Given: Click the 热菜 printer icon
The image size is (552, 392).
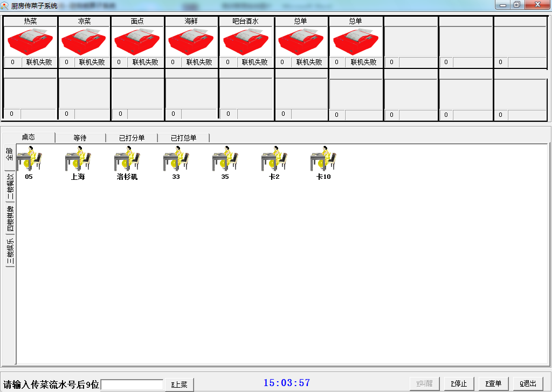Looking at the screenshot, I should (30, 41).
